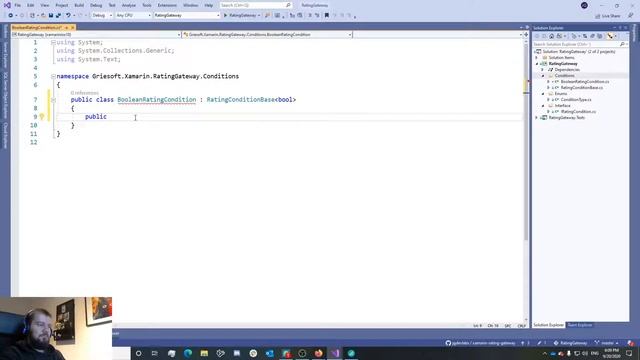Click RatingConditionBase in the class declaration
640x360 pixels.
click(240, 100)
